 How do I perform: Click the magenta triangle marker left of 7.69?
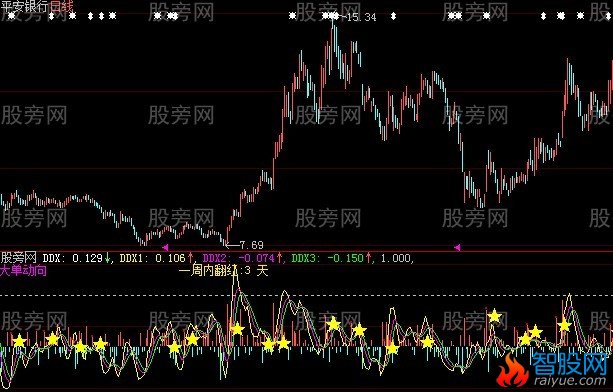(165, 247)
